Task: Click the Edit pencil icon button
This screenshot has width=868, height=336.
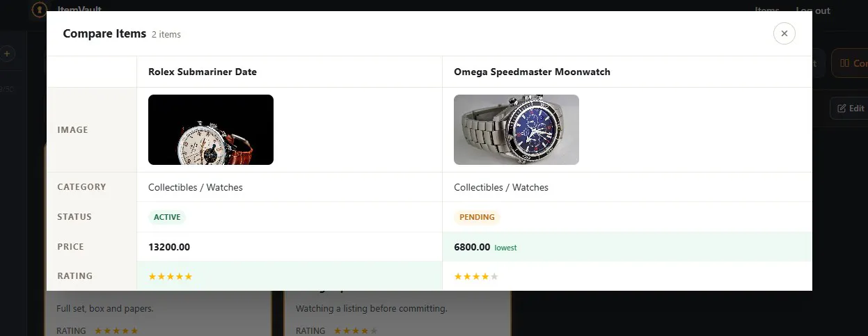Action: tap(850, 108)
